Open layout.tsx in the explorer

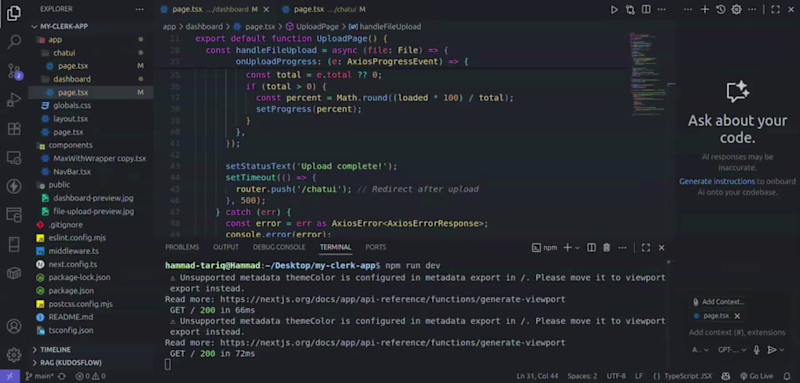[x=70, y=119]
